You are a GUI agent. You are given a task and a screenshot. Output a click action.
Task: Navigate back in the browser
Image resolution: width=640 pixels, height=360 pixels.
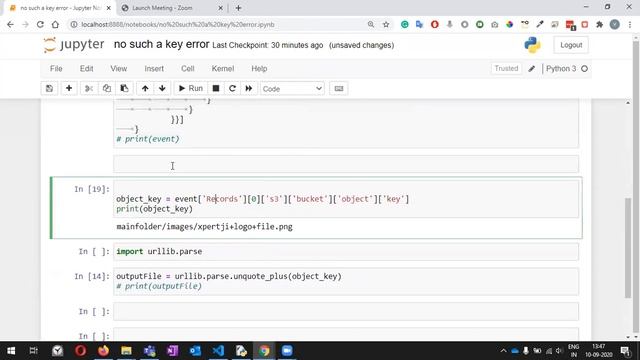(x=10, y=24)
